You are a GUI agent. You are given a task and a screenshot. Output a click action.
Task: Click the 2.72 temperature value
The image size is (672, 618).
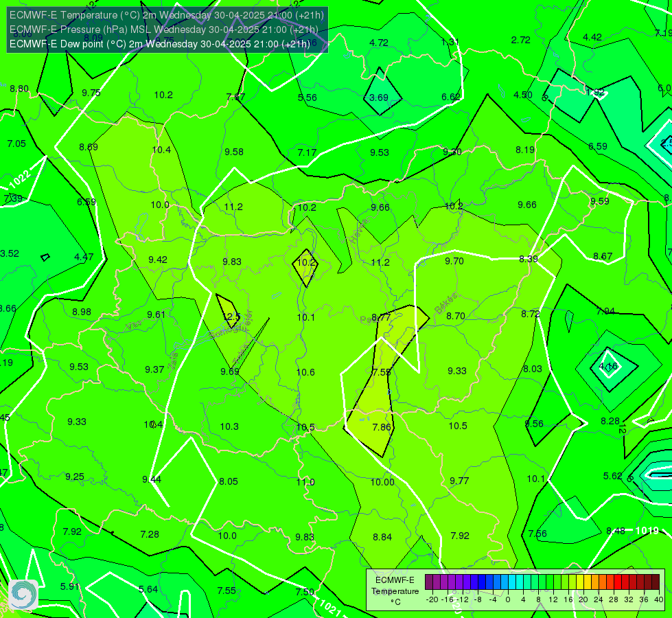tap(521, 40)
